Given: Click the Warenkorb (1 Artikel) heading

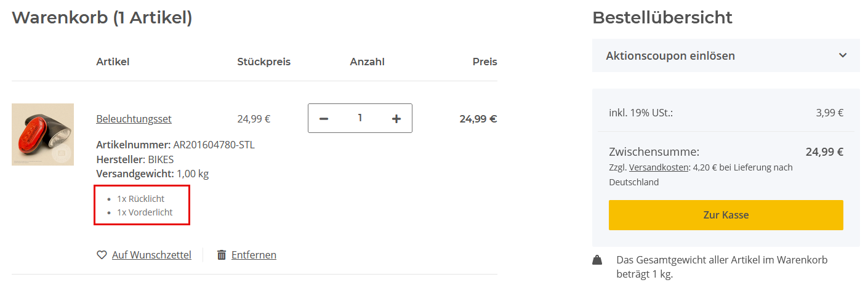Looking at the screenshot, I should coord(102,17).
